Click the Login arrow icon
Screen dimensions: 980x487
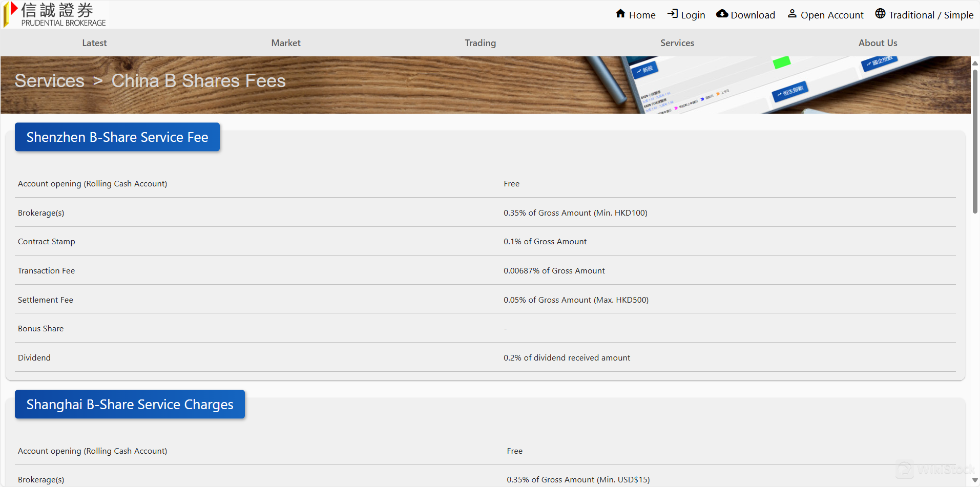(672, 14)
